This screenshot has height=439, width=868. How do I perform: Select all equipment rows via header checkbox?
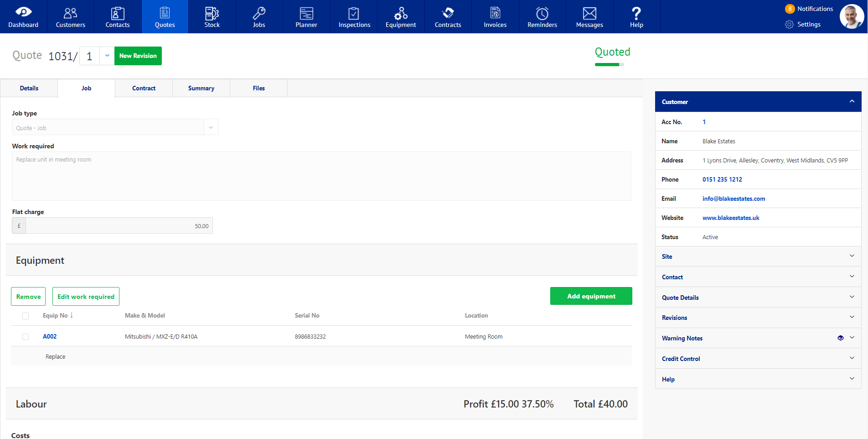point(26,316)
